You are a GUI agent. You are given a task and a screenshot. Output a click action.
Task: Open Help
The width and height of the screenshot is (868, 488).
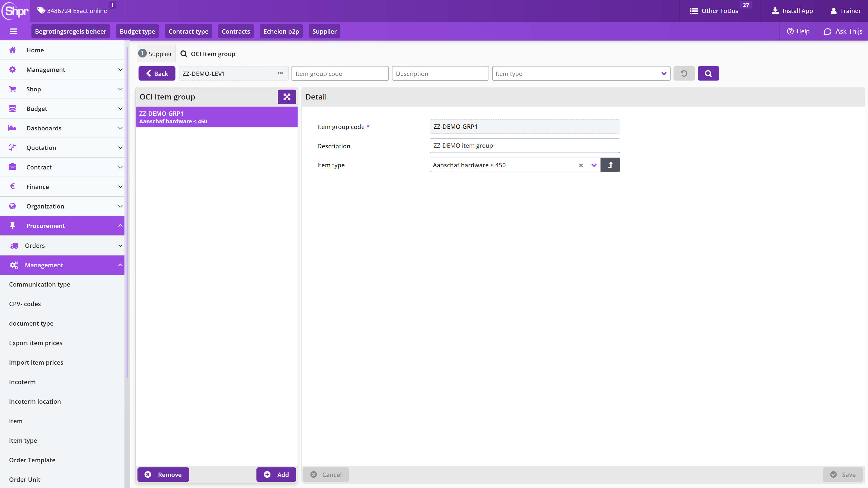point(798,31)
